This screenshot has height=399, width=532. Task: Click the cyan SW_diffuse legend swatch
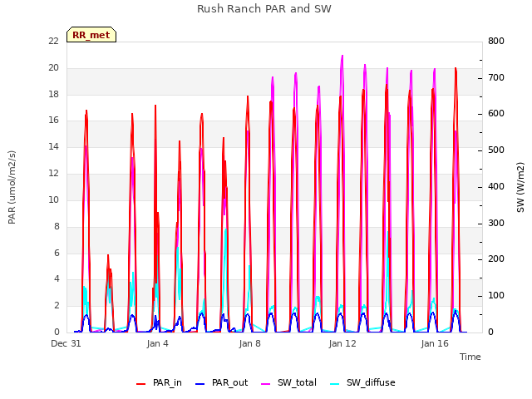coord(334,384)
